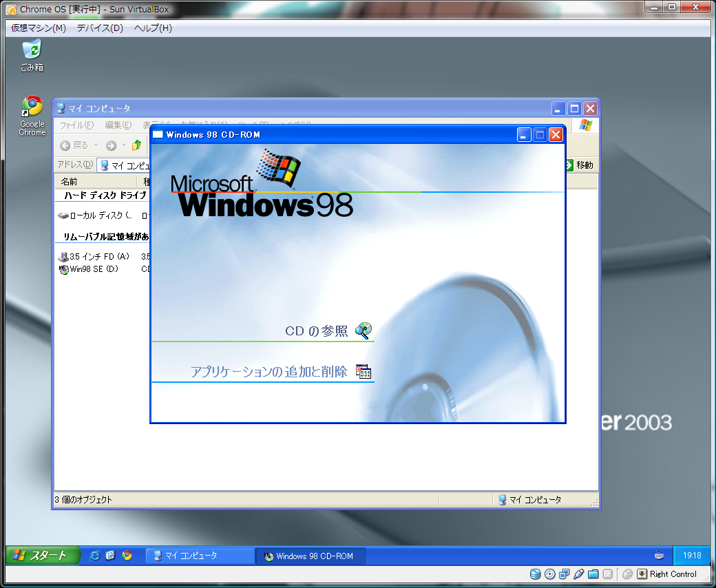Open ファイル(F) menu in マイ コンピュータ window
This screenshot has width=716, height=588.
coord(76,125)
